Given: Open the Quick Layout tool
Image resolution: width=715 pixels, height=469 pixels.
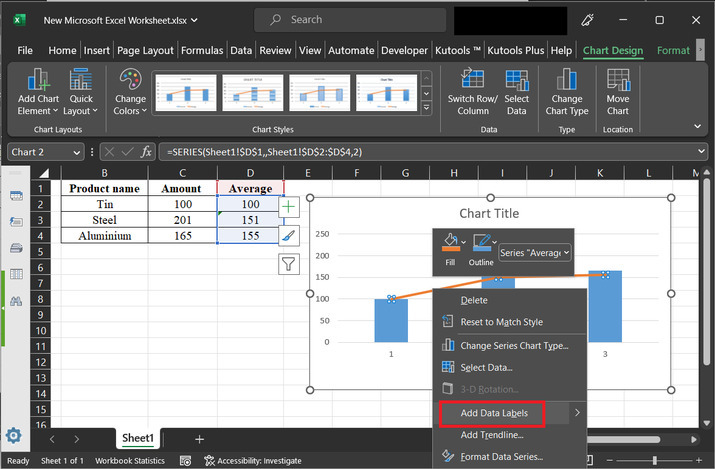Looking at the screenshot, I should coord(80,84).
